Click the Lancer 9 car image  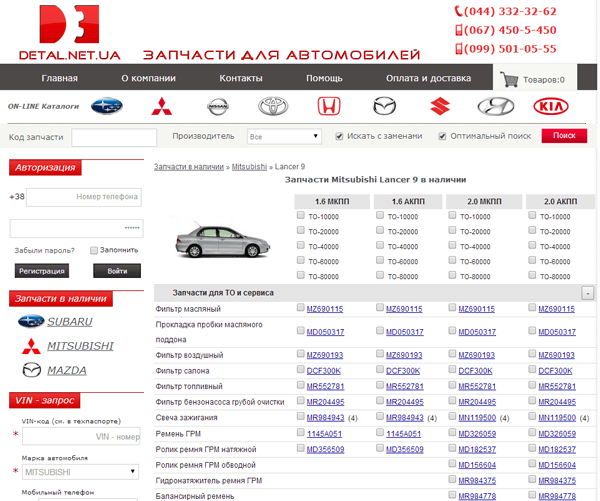[x=223, y=241]
